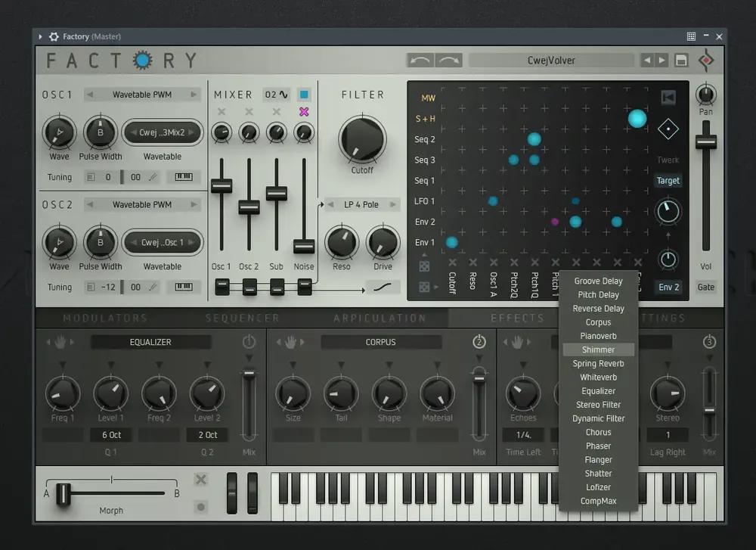756x550 pixels.
Task: Open CwejVolver preset name menu
Action: pyautogui.click(x=551, y=61)
